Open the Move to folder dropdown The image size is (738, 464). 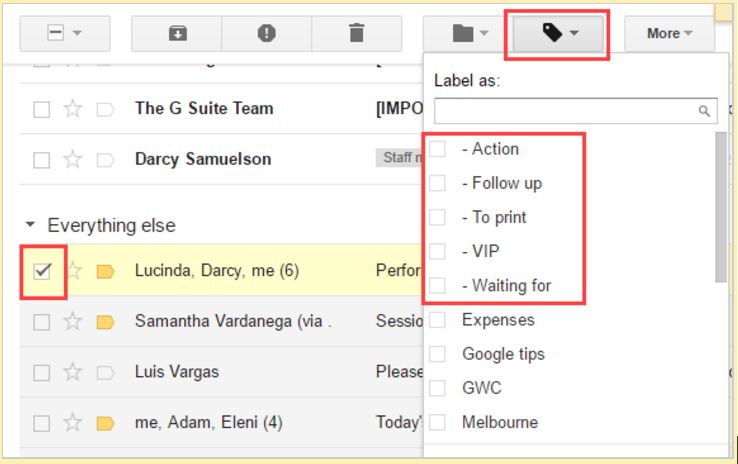469,33
